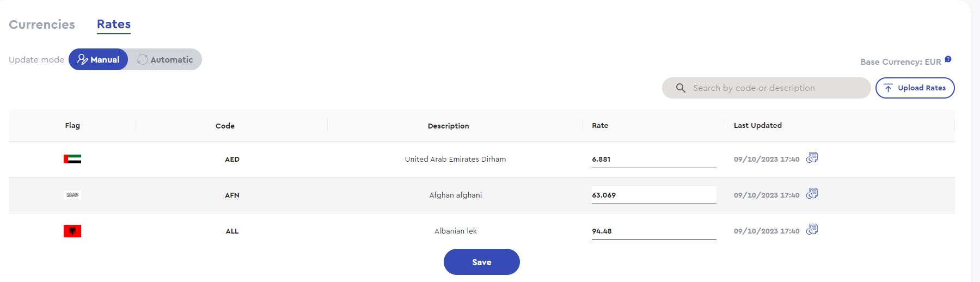
Task: Click the search magnifier icon
Action: (x=681, y=88)
